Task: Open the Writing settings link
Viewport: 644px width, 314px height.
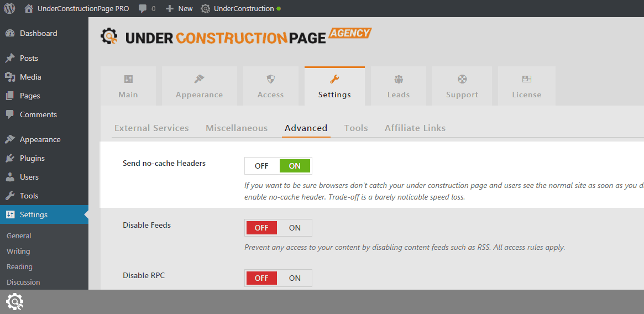Action: 18,251
